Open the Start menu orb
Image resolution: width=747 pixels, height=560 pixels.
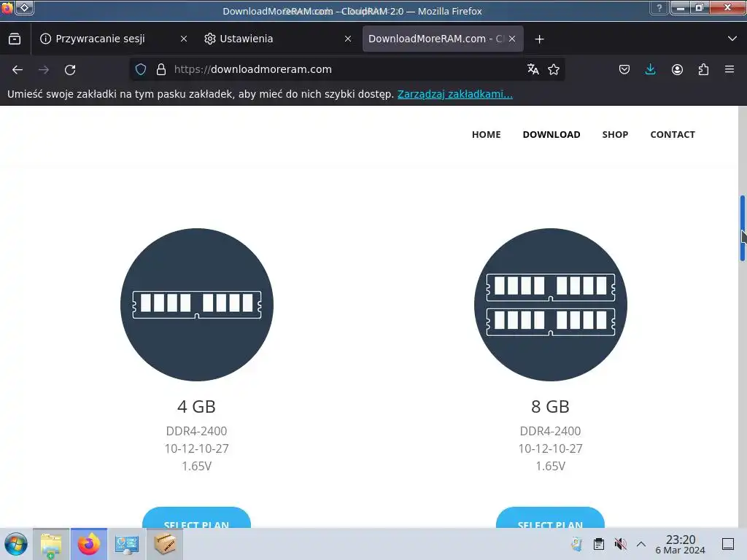[x=16, y=544]
